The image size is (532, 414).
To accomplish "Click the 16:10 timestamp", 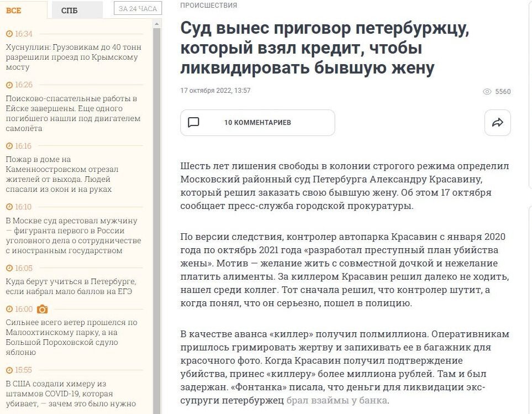I will [x=23, y=207].
